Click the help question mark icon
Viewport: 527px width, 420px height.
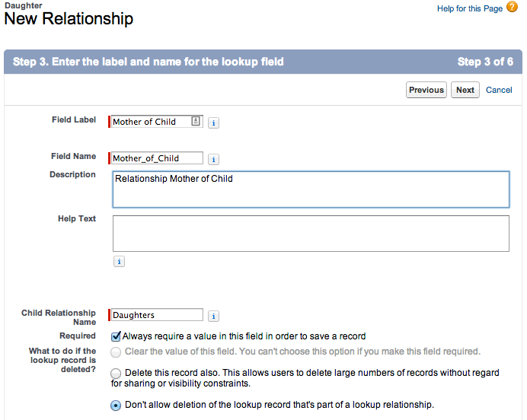513,8
